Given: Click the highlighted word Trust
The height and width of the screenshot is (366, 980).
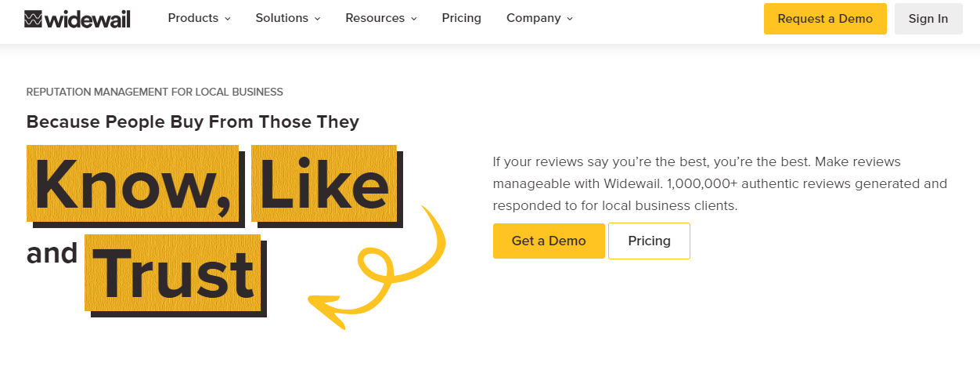Looking at the screenshot, I should 173,274.
